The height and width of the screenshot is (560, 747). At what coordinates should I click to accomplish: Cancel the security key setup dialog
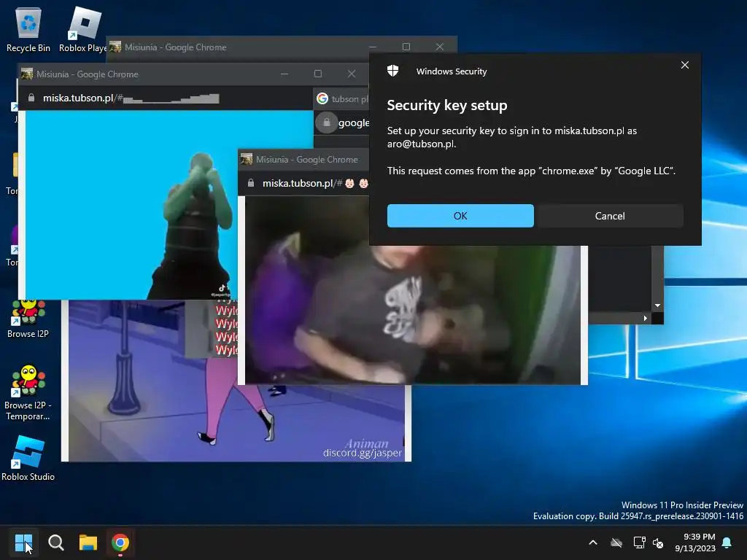coord(610,216)
